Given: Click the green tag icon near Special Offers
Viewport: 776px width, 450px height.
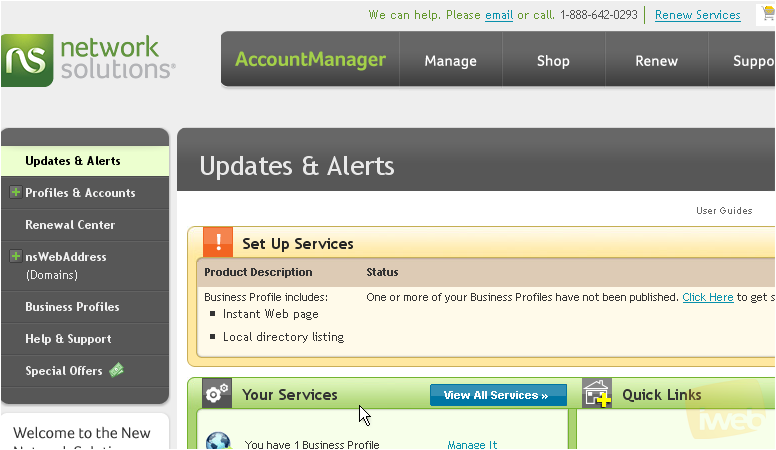Looking at the screenshot, I should [x=116, y=369].
